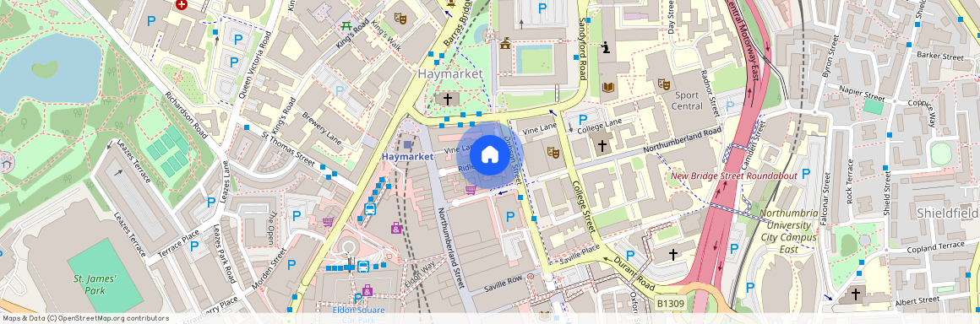Click the church cross icon below Haymarket label

click(448, 100)
